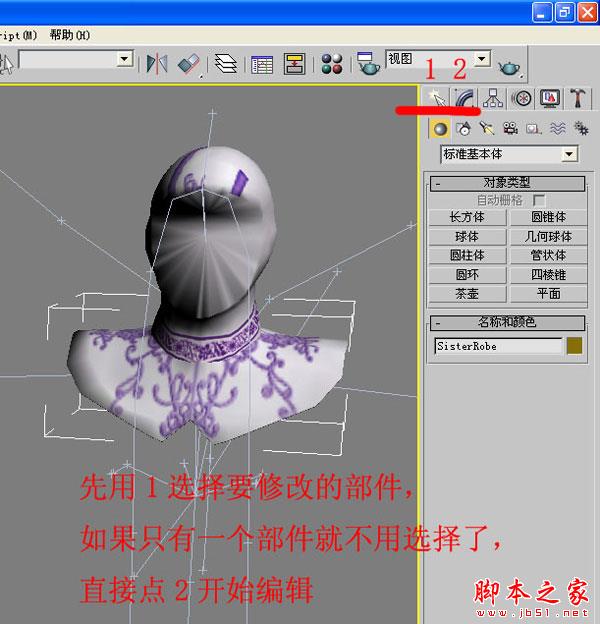This screenshot has width=600, height=624.
Task: Restore down the application window
Action: (x=564, y=12)
